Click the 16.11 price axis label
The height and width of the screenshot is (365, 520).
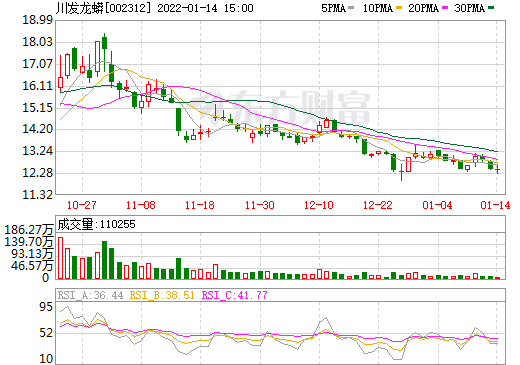click(x=37, y=86)
